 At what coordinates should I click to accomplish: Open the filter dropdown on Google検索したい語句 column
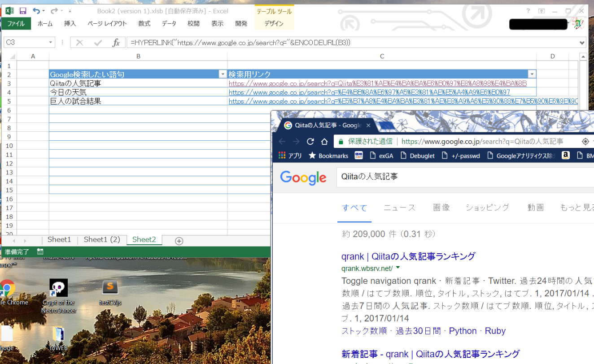click(223, 74)
